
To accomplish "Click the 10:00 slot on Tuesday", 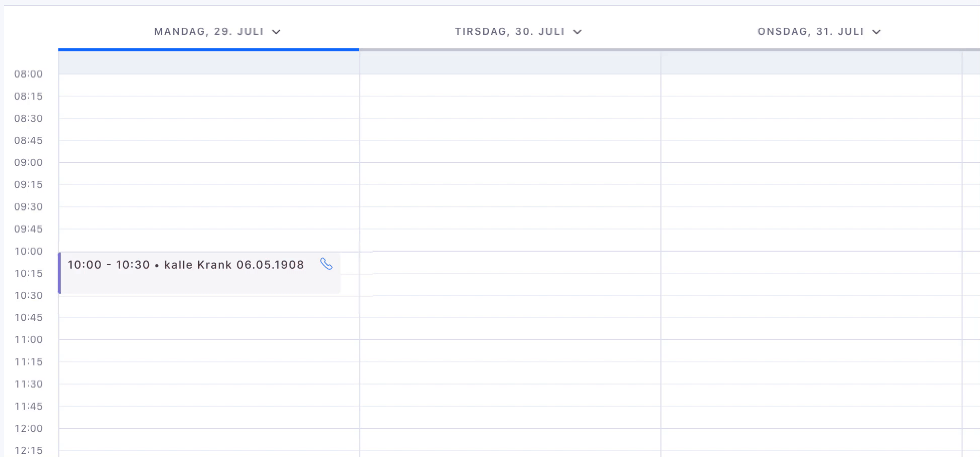I will click(x=510, y=262).
